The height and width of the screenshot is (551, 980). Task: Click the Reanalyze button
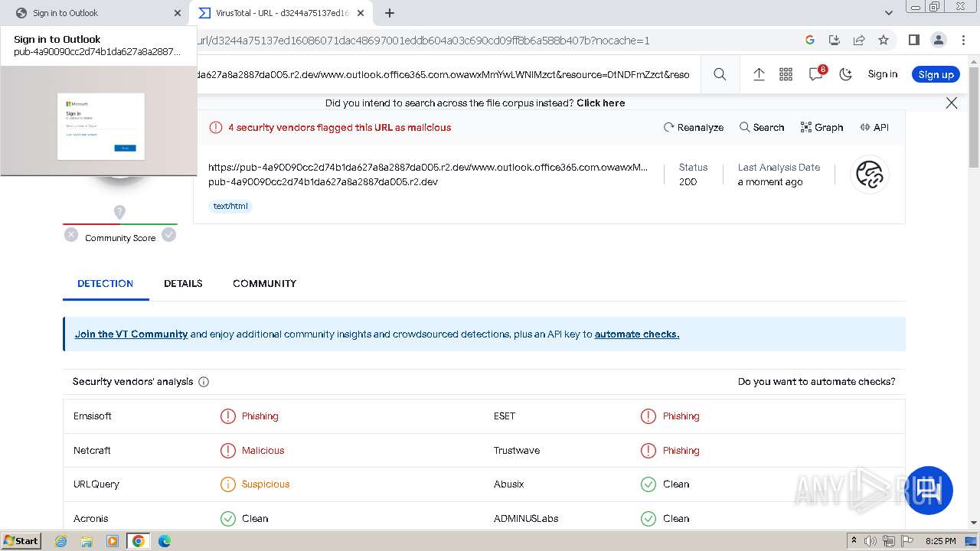(x=694, y=127)
